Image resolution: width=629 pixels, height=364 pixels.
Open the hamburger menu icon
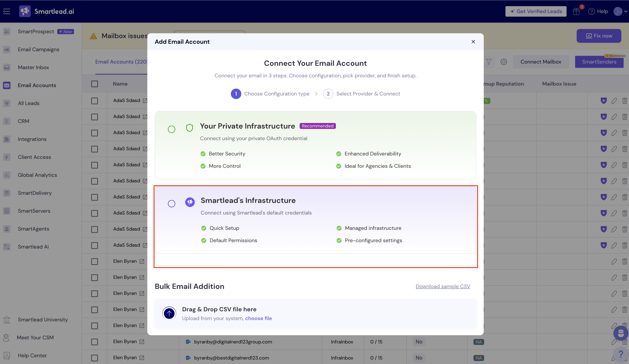[7, 11]
